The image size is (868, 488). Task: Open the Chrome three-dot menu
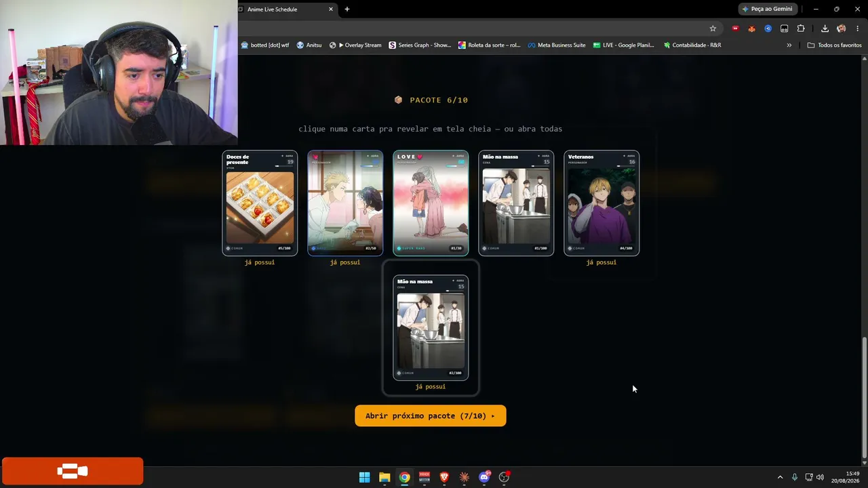858,28
